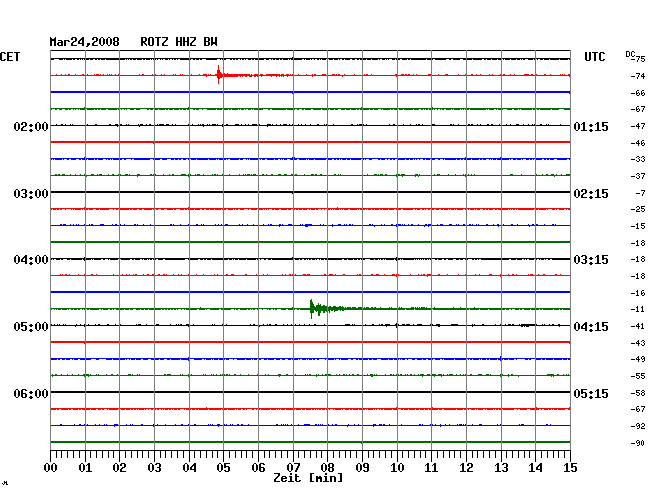Click the DC offset value -11
The image size is (650, 494).
pyautogui.click(x=638, y=309)
